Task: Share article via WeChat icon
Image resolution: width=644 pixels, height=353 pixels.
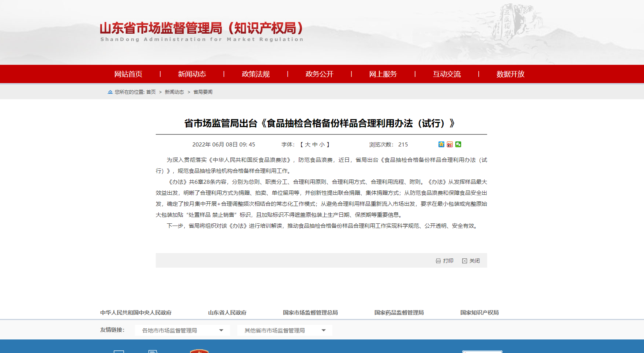Action: [x=458, y=144]
